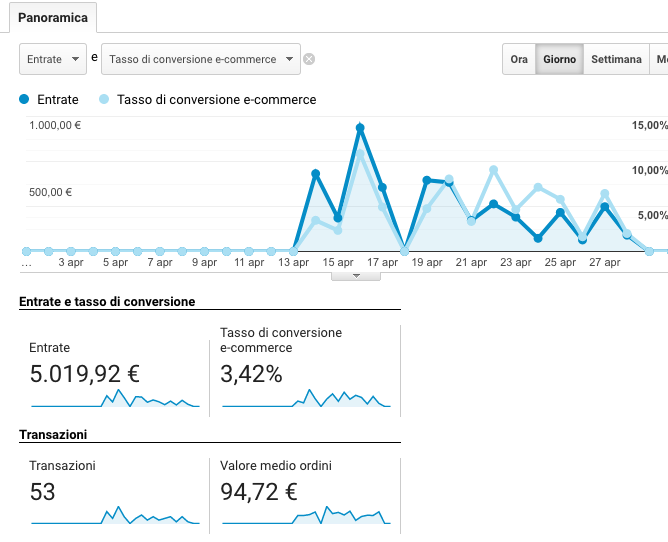
Task: Remove the second metric with the X icon
Action: pos(309,59)
